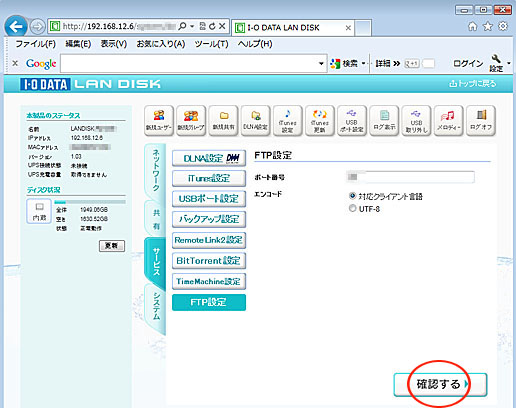Click the iTunes更新 refresh icon

coord(320,121)
